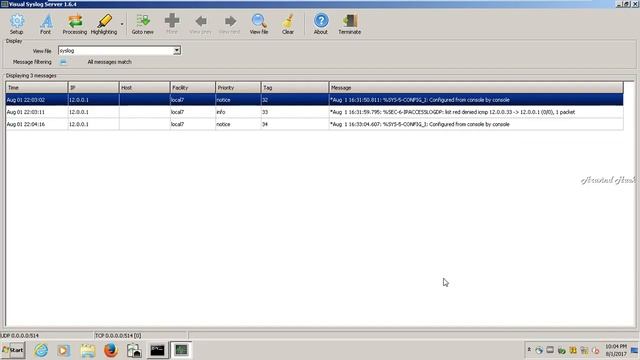Select the row at Aug 01 22:03:02

coord(314,100)
